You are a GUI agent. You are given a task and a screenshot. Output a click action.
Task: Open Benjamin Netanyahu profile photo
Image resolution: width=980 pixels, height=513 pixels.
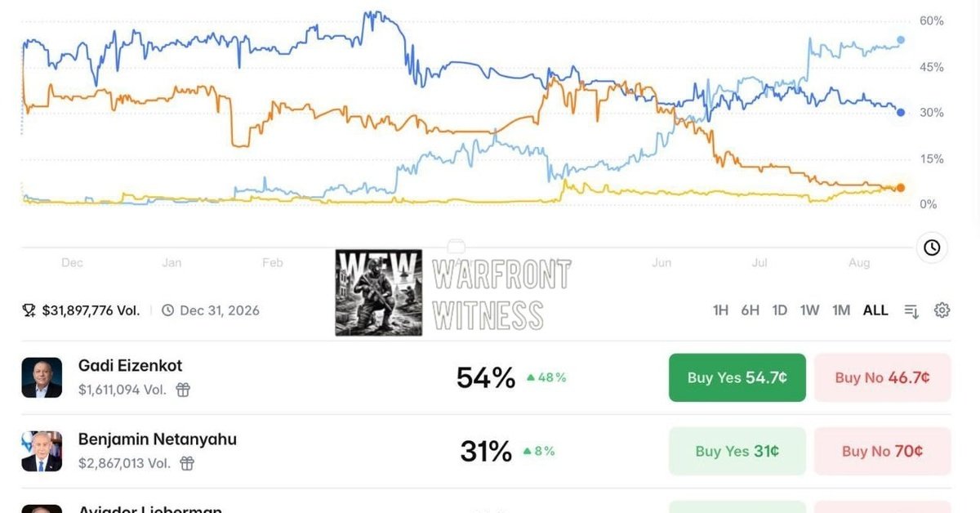click(42, 451)
